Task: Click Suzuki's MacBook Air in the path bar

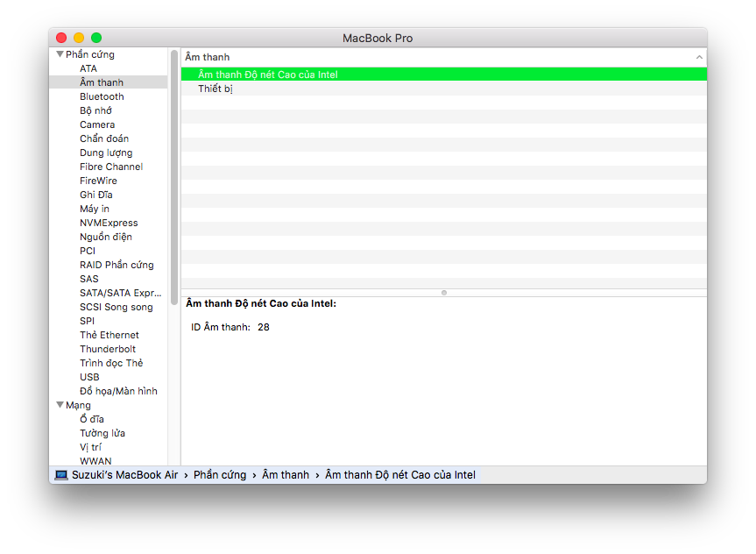Action: point(124,475)
